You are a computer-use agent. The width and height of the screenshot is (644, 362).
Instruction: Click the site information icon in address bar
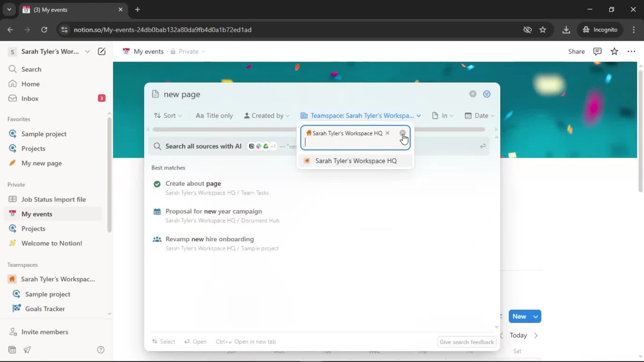click(64, 30)
